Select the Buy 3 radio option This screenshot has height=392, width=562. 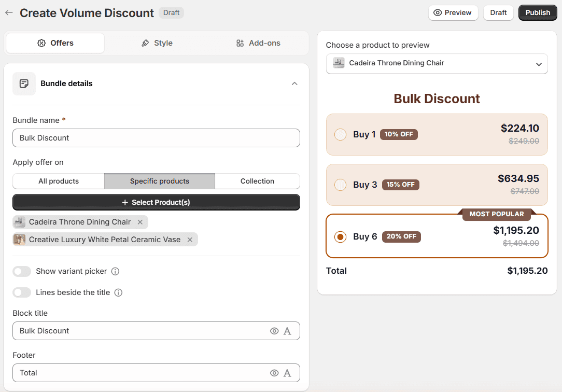tap(340, 185)
